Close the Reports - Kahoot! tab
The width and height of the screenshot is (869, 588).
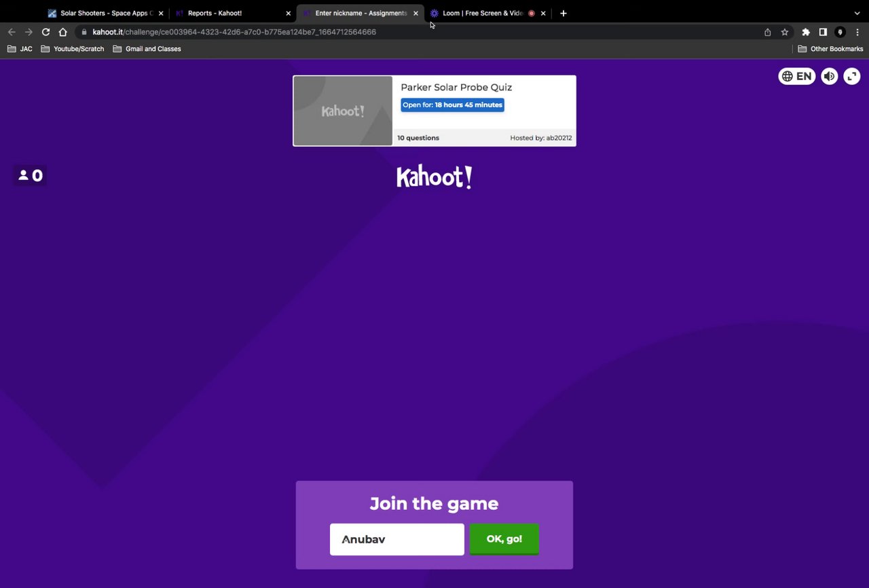click(289, 13)
